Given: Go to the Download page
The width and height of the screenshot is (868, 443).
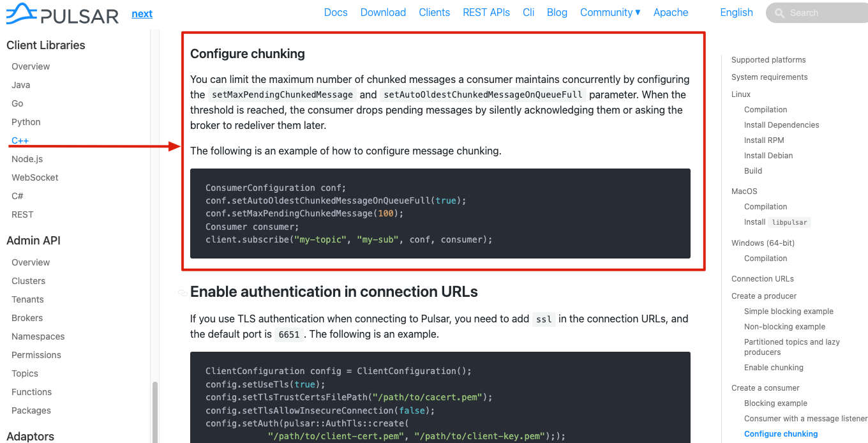Looking at the screenshot, I should click(x=383, y=12).
